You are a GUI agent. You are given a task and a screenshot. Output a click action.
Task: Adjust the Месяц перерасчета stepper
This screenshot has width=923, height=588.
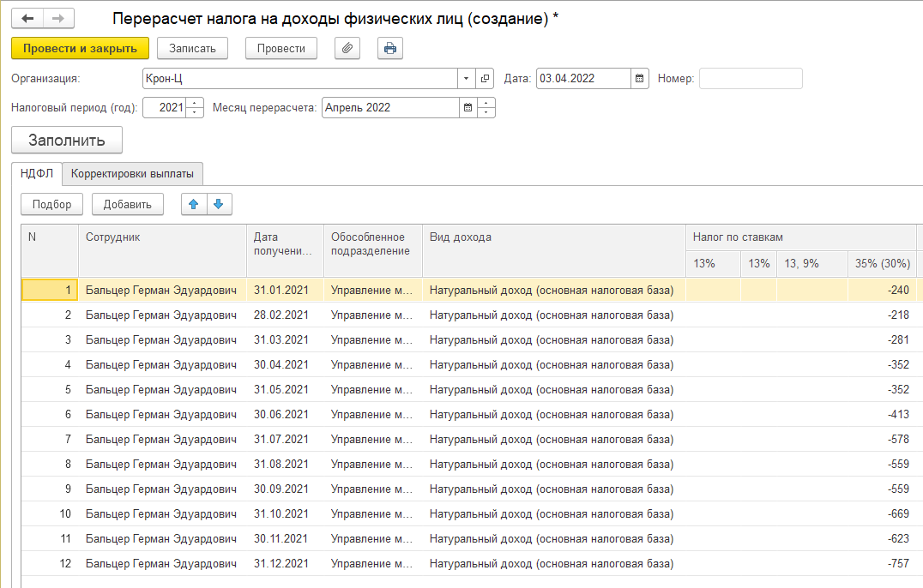(x=486, y=108)
